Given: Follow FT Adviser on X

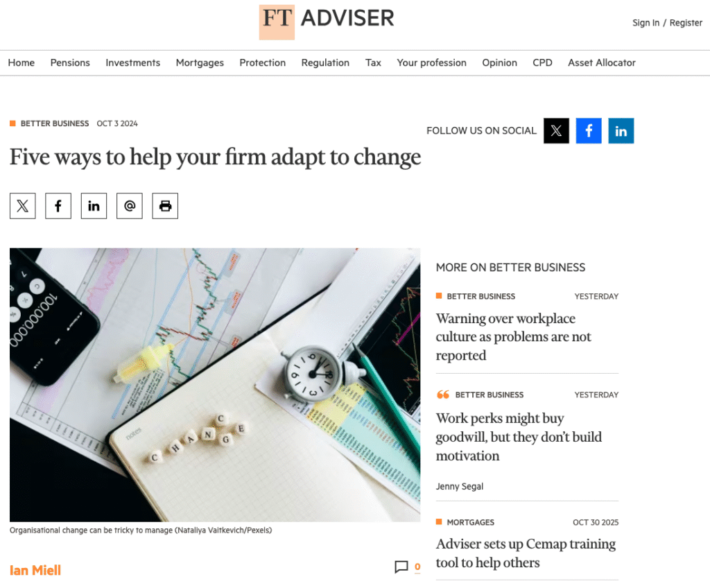Looking at the screenshot, I should pyautogui.click(x=556, y=130).
